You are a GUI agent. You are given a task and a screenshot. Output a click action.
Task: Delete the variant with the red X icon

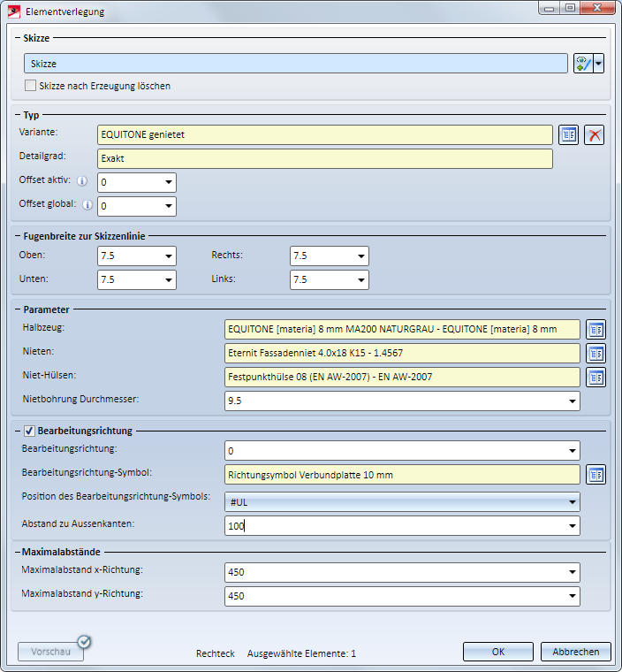tap(594, 135)
